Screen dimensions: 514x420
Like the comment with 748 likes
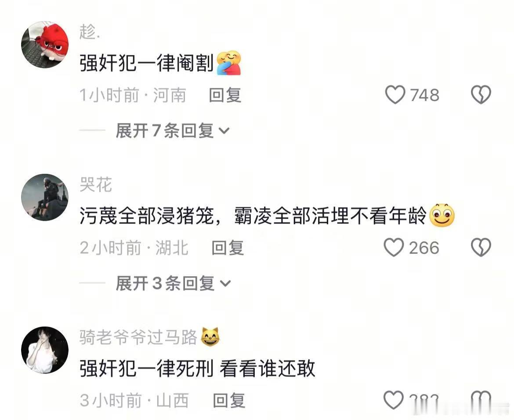pos(395,95)
